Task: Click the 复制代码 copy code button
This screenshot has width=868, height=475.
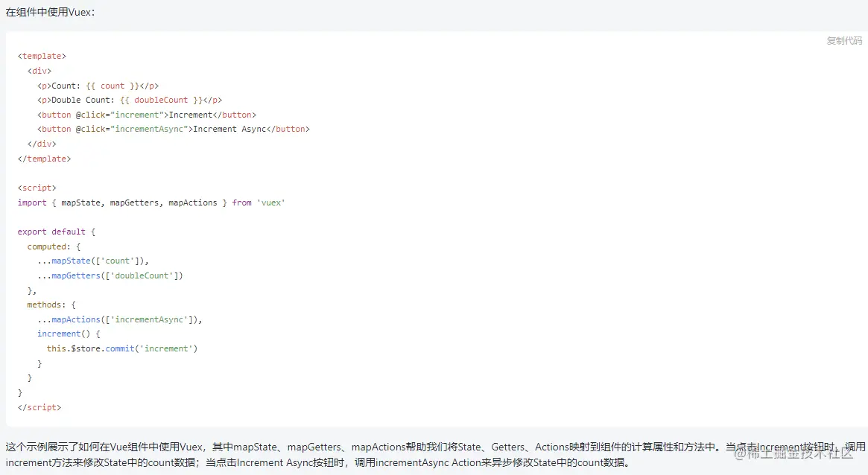Action: point(844,40)
